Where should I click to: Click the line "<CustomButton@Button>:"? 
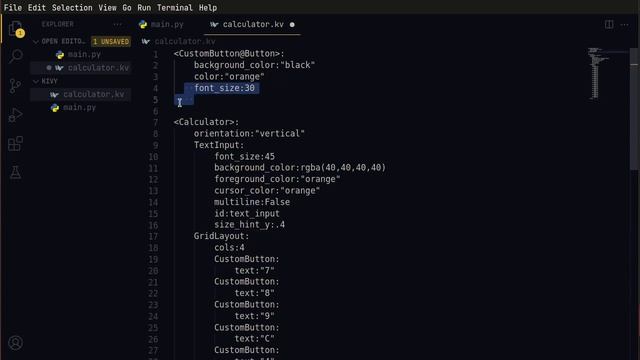click(229, 54)
